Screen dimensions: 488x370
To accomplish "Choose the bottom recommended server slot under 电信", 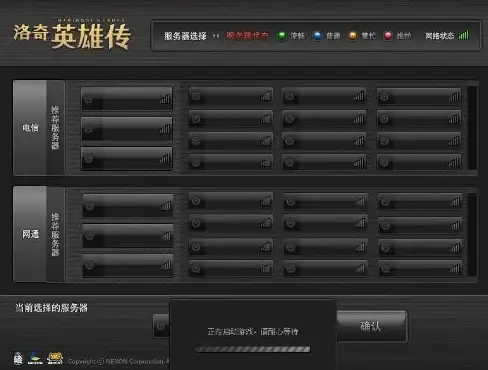I will pos(127,159).
